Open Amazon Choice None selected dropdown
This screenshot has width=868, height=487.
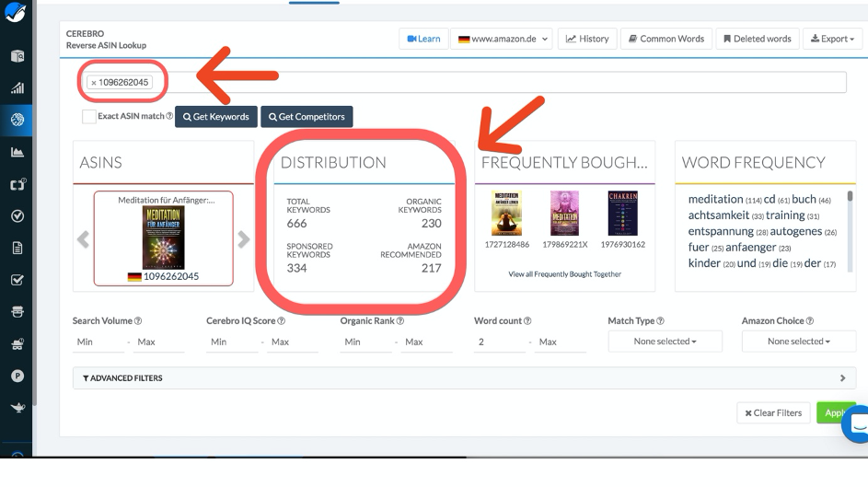click(799, 342)
